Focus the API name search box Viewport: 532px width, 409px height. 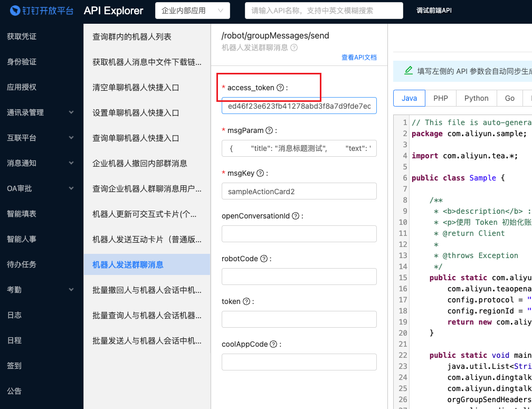tap(324, 11)
